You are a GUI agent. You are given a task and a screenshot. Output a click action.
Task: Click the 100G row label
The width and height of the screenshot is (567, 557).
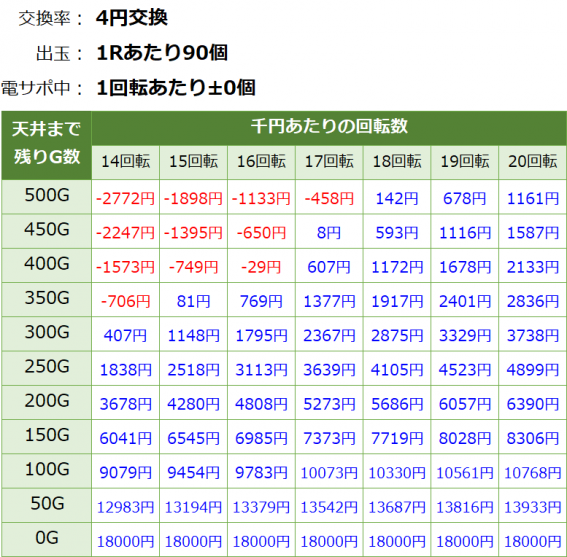[x=46, y=470]
